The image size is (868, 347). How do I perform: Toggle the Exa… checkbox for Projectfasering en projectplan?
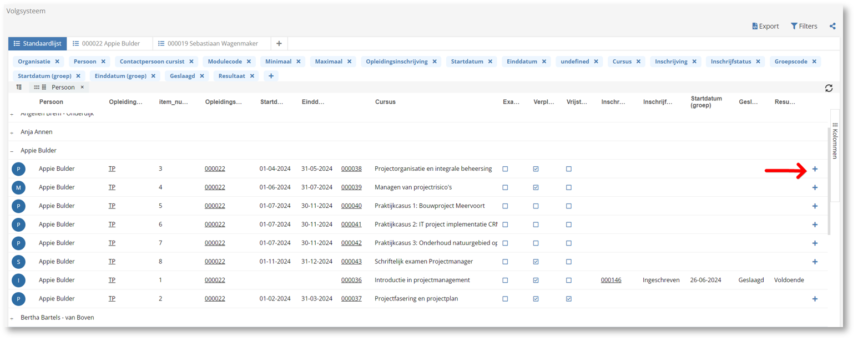coord(505,299)
